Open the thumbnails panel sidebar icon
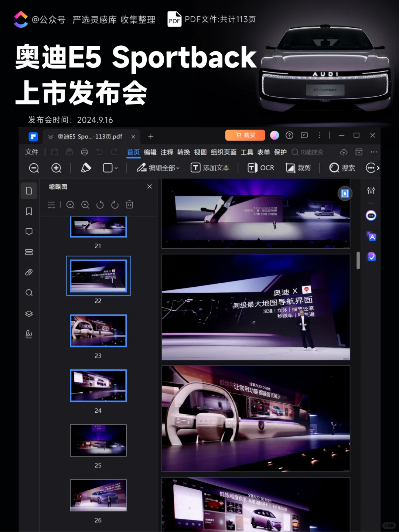Viewport: 399px width, 532px height. tap(29, 191)
